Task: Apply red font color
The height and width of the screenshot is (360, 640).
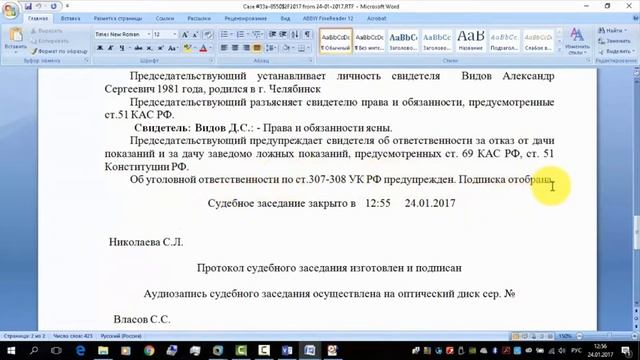Action: [203, 48]
